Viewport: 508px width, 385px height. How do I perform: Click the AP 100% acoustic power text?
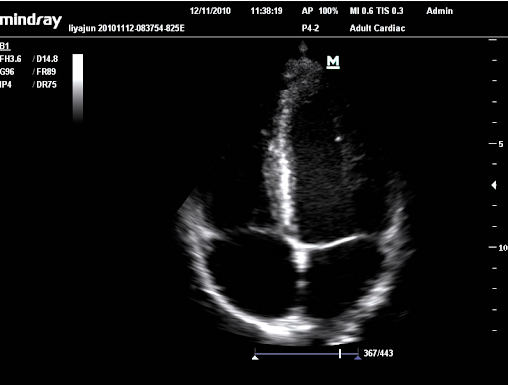tap(320, 11)
